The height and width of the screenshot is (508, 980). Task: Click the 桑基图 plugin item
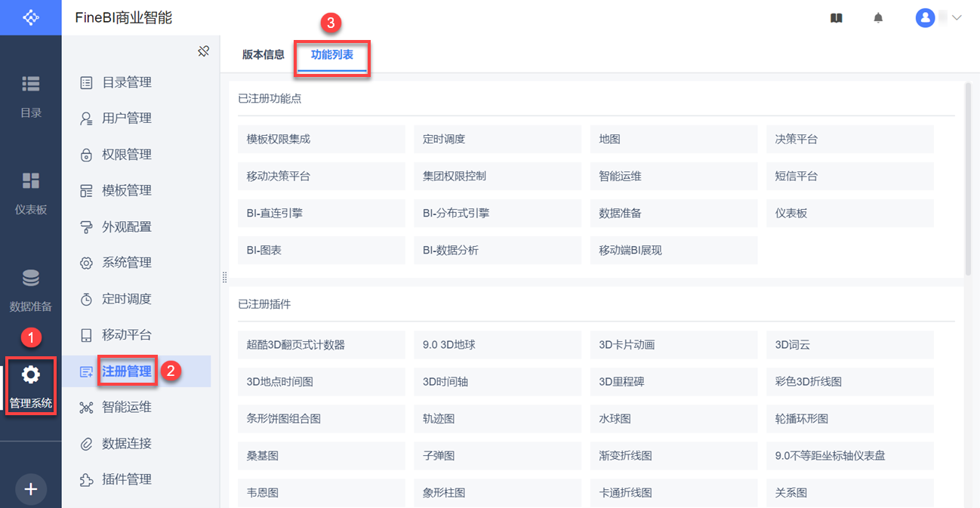coord(322,456)
